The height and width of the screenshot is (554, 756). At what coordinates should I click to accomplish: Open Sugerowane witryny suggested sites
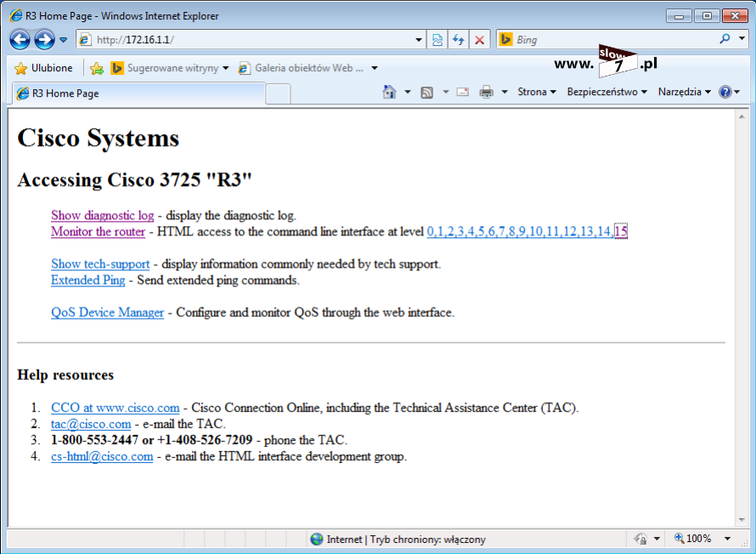click(169, 68)
